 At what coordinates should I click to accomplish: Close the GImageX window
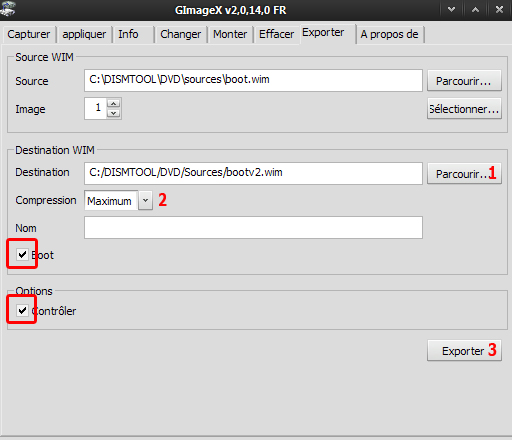[x=499, y=10]
